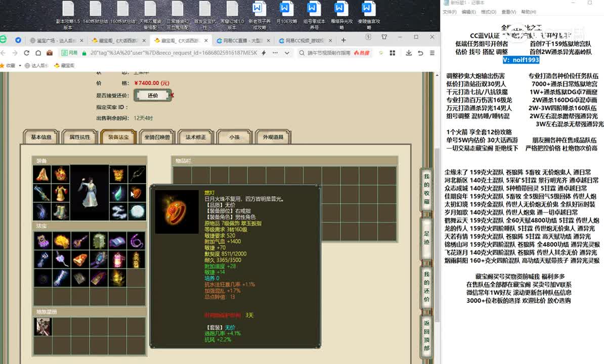Open the browser hamburger menu
604x364 pixels.
(x=432, y=53)
